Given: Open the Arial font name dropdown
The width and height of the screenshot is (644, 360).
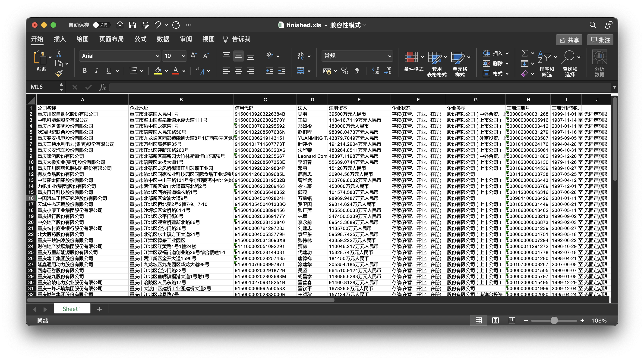Looking at the screenshot, I should click(x=158, y=56).
